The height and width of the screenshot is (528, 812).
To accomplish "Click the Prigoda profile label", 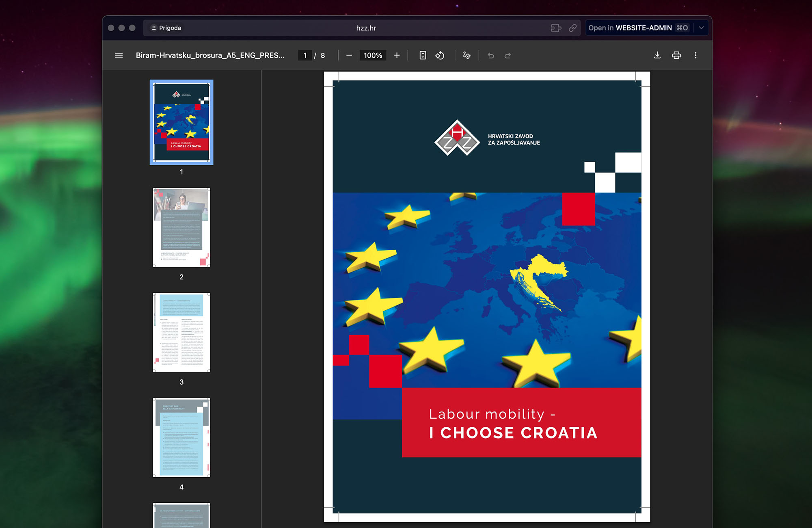I will click(166, 28).
